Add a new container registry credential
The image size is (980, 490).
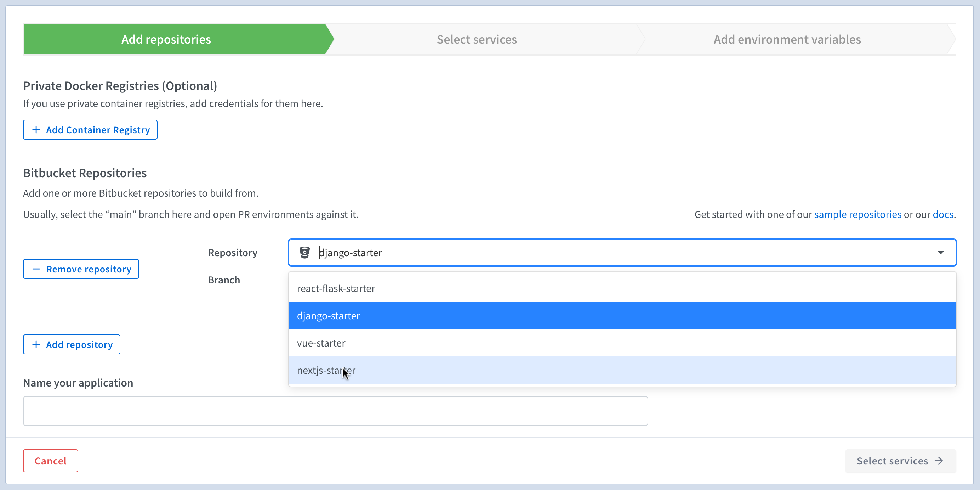[x=90, y=129]
